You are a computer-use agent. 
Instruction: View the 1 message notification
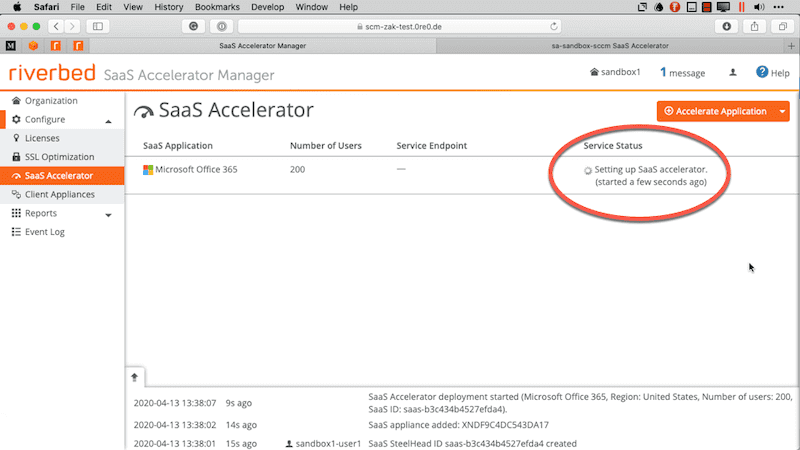pyautogui.click(x=683, y=72)
